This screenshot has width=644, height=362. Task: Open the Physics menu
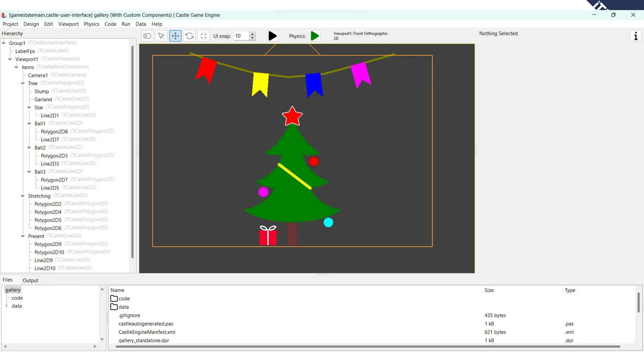coord(91,24)
